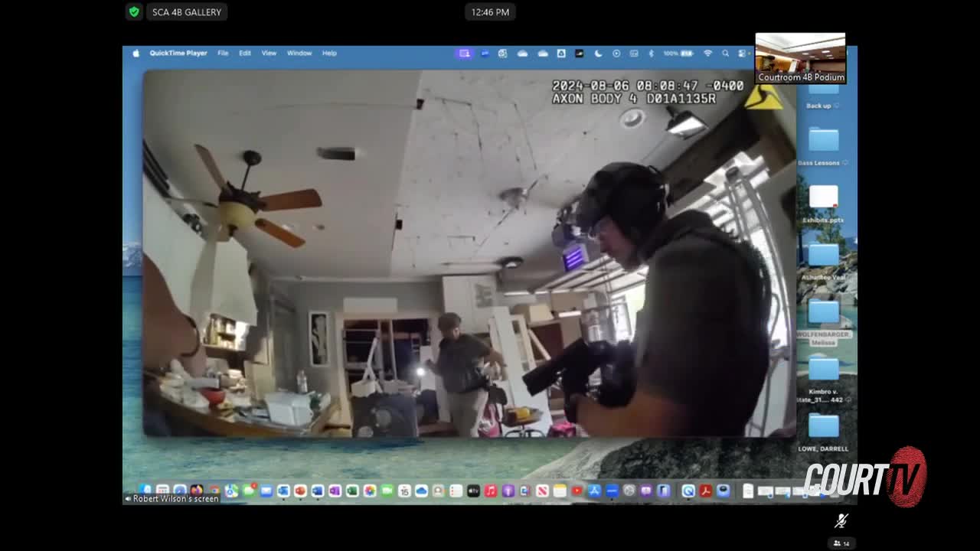Click the Apple menu logo
The height and width of the screenshot is (551, 980).
tap(136, 54)
